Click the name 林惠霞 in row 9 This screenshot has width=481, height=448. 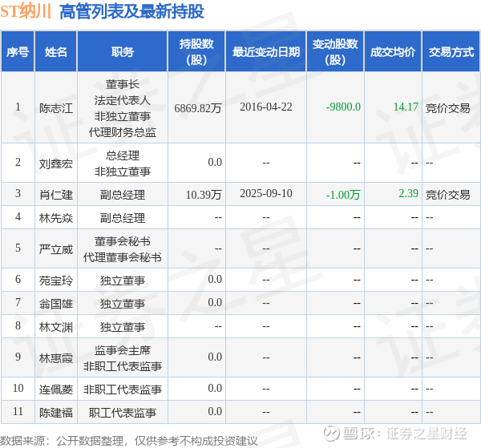[56, 357]
